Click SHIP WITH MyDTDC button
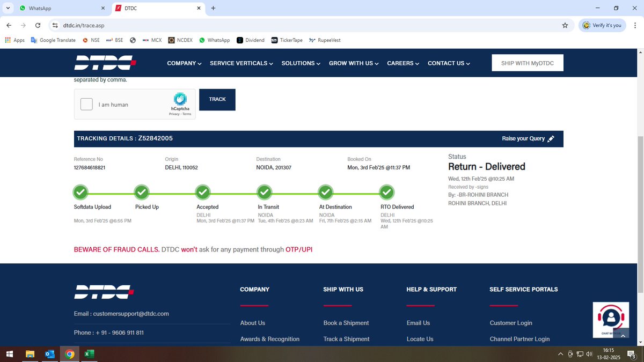Image resolution: width=644 pixels, height=362 pixels. (528, 63)
